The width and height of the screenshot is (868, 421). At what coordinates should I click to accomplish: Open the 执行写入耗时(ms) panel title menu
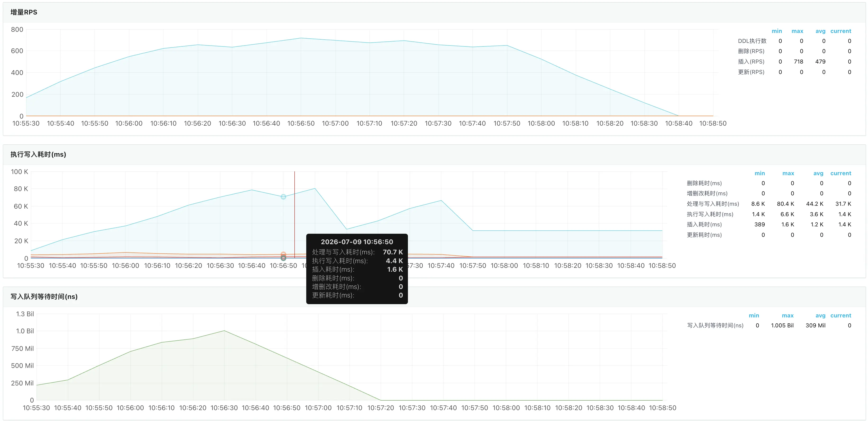pos(38,154)
